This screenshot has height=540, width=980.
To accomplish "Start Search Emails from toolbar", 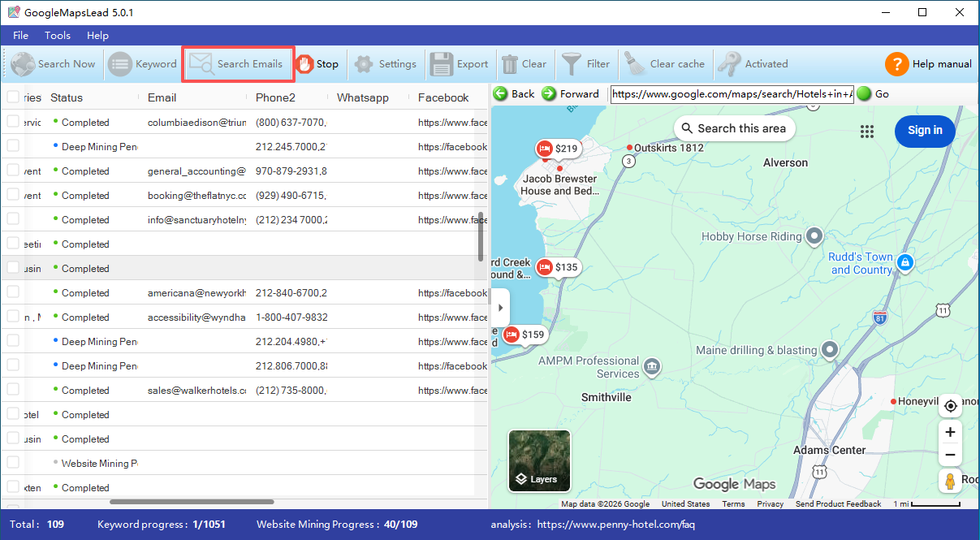I will click(x=237, y=64).
